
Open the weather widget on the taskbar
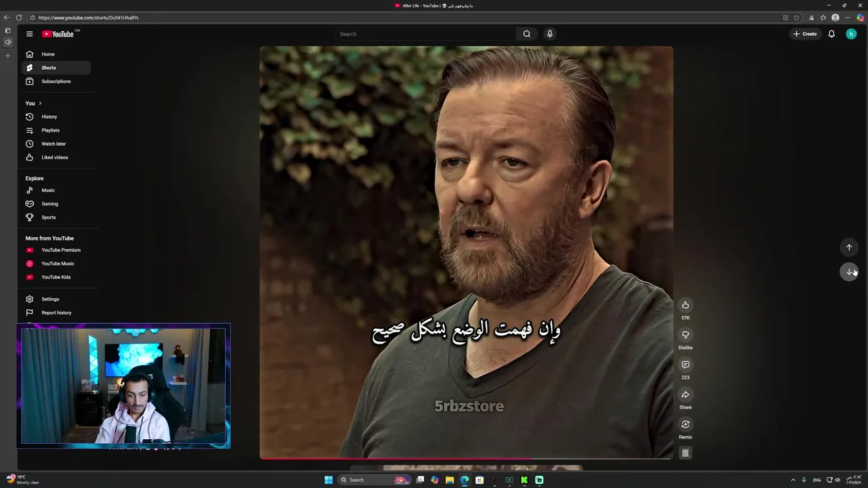(x=22, y=480)
